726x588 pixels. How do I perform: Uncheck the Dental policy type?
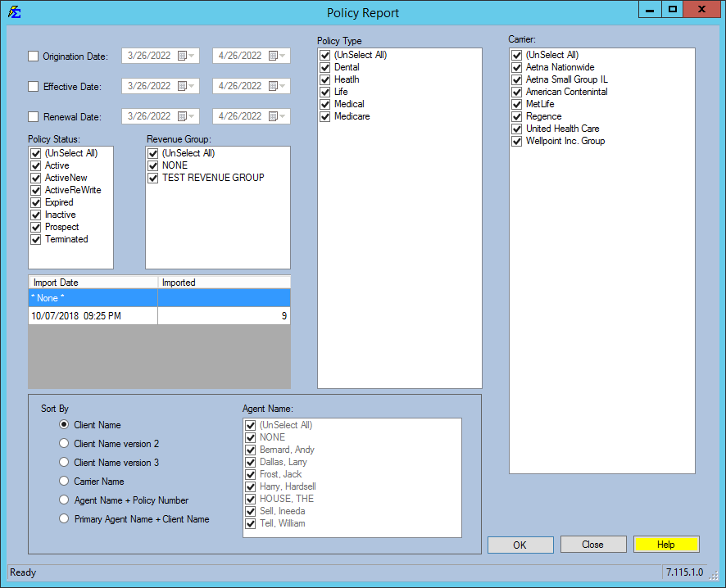325,67
